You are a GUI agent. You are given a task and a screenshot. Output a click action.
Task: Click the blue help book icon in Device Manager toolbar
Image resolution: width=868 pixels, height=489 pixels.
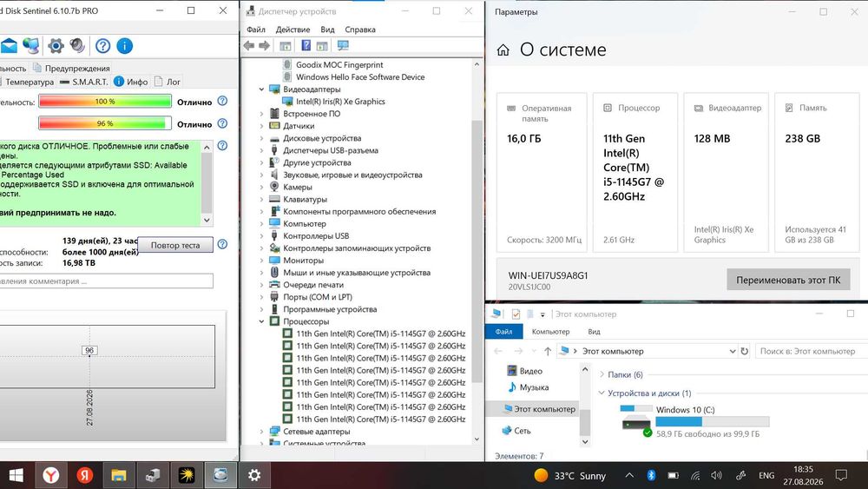[306, 46]
